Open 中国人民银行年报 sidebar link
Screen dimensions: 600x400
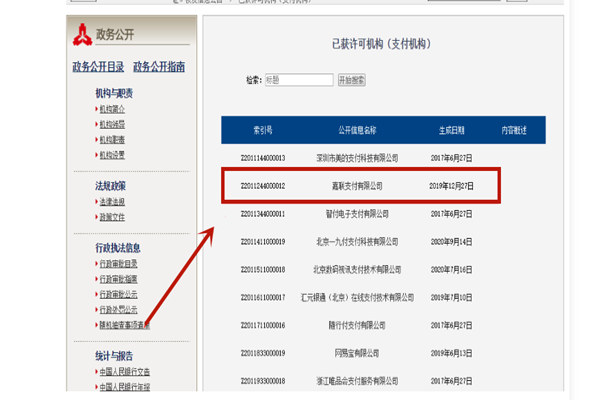[x=124, y=387]
